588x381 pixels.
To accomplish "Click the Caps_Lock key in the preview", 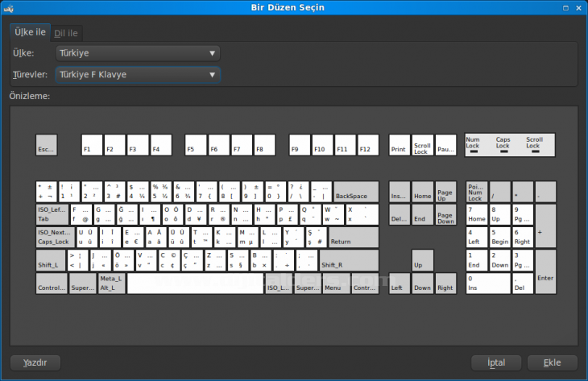I will [x=53, y=238].
